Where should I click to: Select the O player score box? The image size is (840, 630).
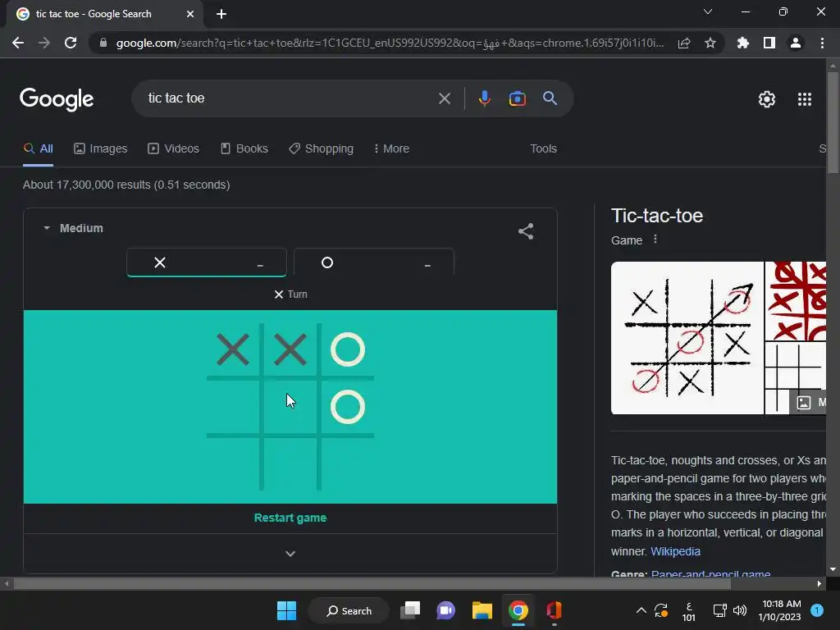[x=374, y=262]
